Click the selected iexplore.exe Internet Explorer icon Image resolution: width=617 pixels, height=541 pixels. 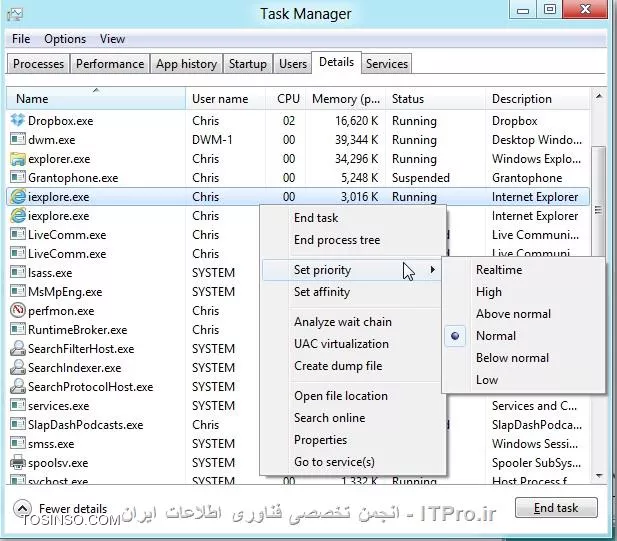(x=18, y=196)
